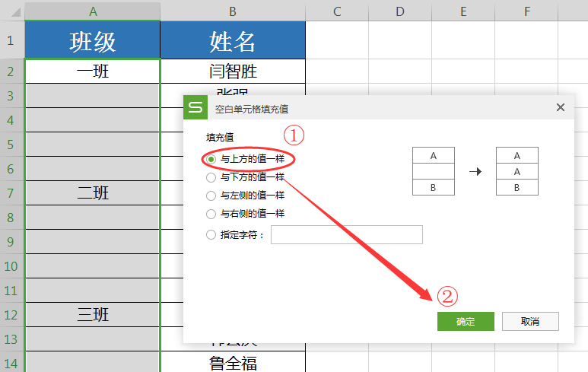Select column B header
This screenshot has width=588, height=372.
pos(233,11)
